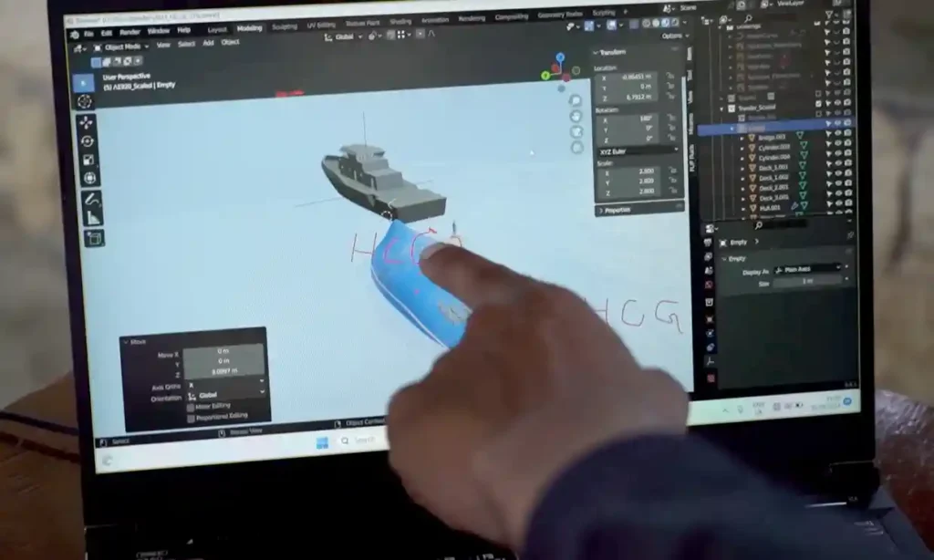Adjust the Empty Size slider field
The height and width of the screenshot is (560, 934).
(x=807, y=281)
